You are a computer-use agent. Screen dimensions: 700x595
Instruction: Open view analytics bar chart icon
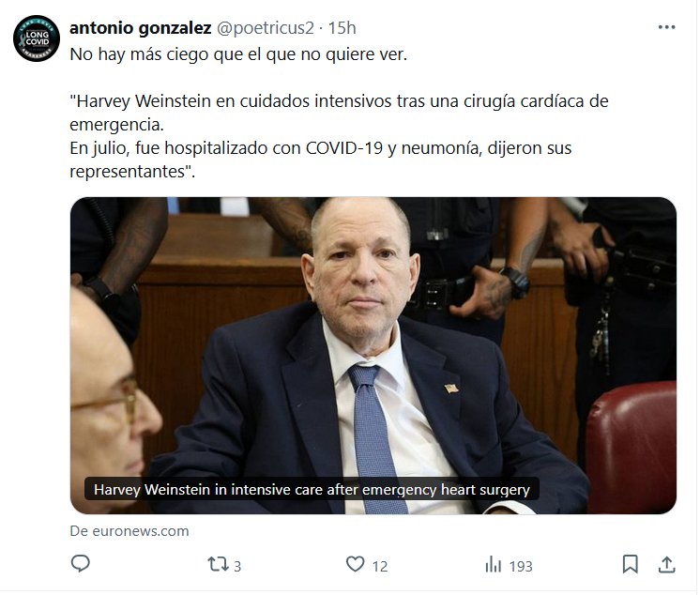494,565
